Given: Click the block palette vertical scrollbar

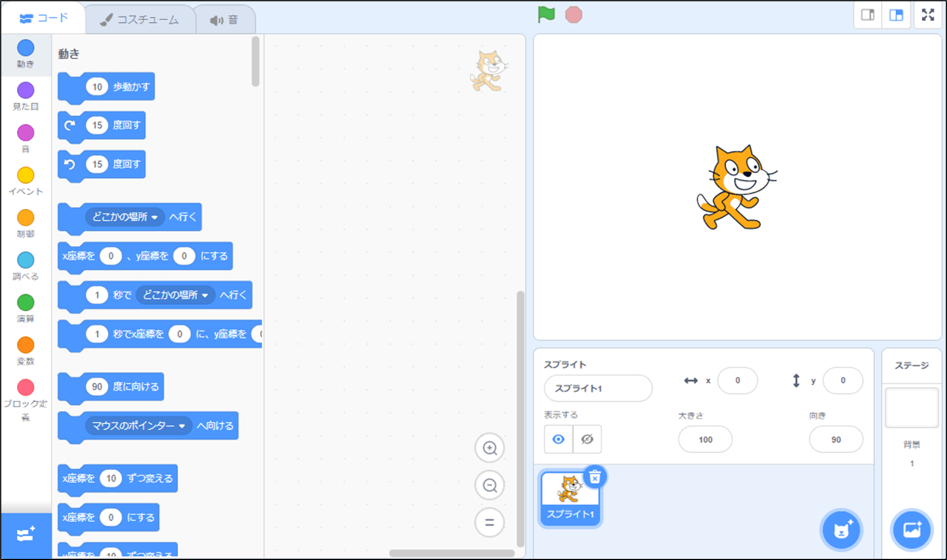Looking at the screenshot, I should (x=256, y=61).
